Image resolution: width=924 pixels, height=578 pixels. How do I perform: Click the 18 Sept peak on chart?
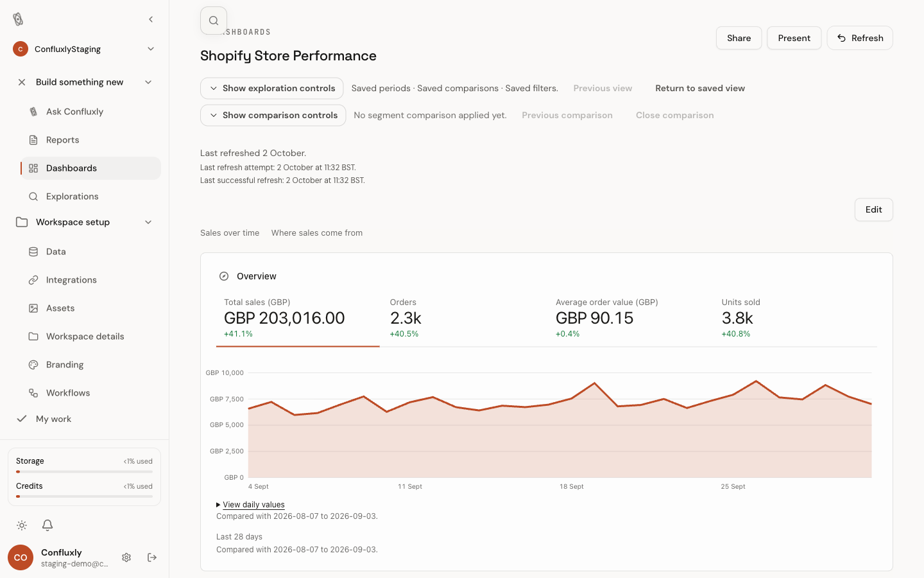pos(595,383)
